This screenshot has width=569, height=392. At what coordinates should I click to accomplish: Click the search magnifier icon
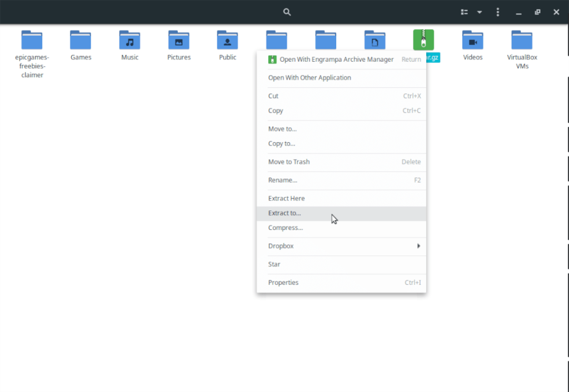287,12
